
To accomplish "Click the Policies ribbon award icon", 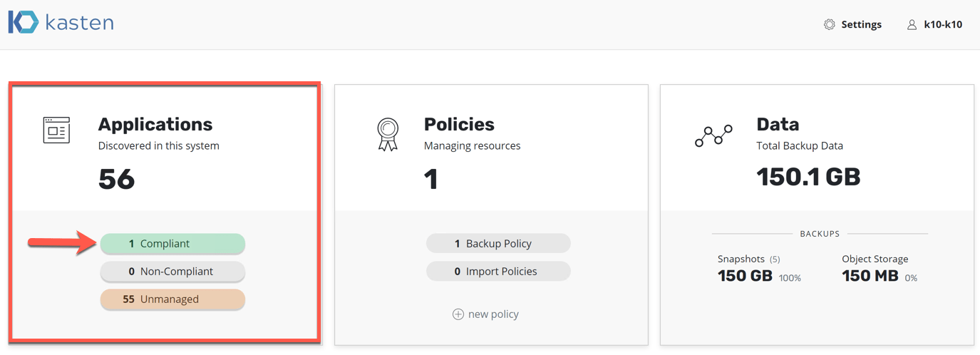I will [388, 134].
